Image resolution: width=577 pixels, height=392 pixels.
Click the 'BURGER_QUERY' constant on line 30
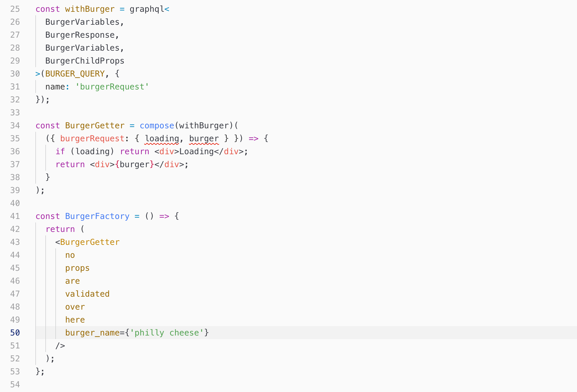[x=75, y=74]
